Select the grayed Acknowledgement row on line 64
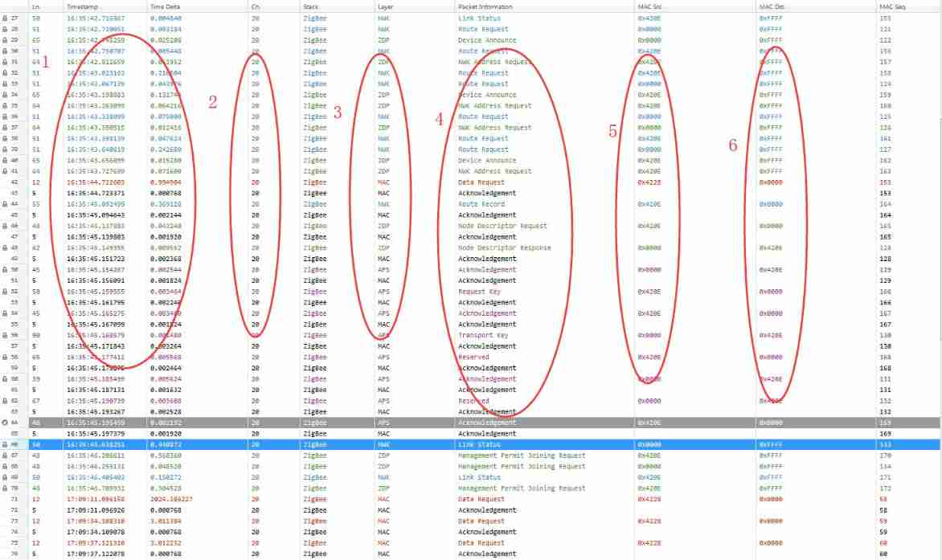 [482, 422]
